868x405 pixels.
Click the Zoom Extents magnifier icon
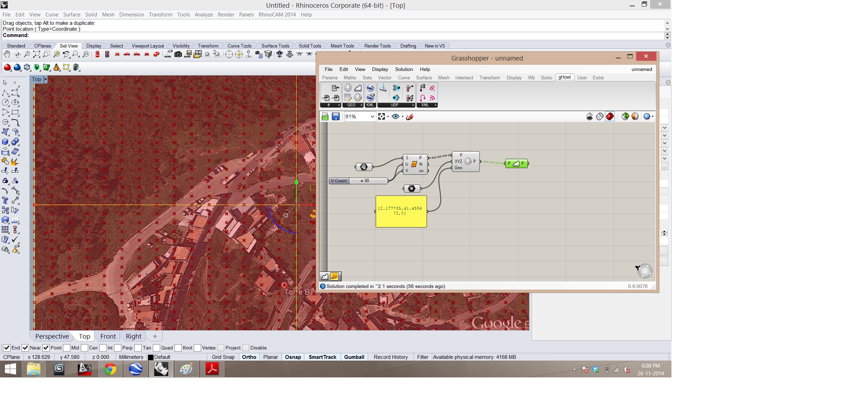(36, 54)
